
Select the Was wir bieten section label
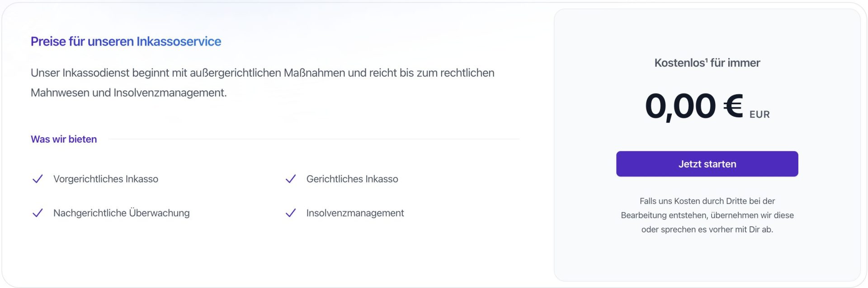(x=64, y=139)
